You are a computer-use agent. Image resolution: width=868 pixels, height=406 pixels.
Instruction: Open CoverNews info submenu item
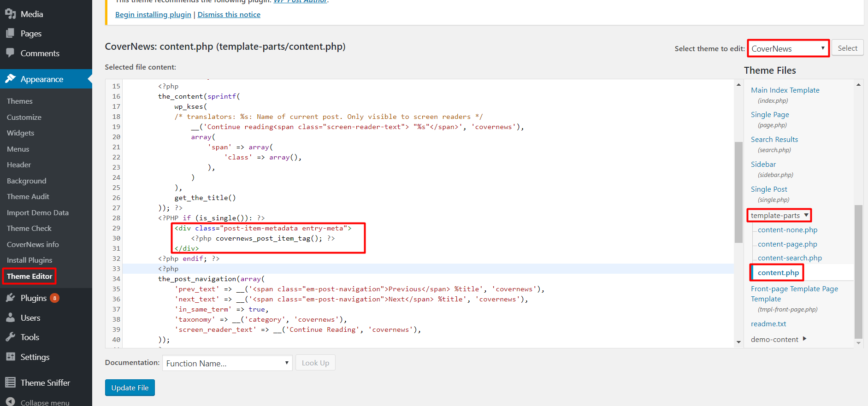point(33,244)
